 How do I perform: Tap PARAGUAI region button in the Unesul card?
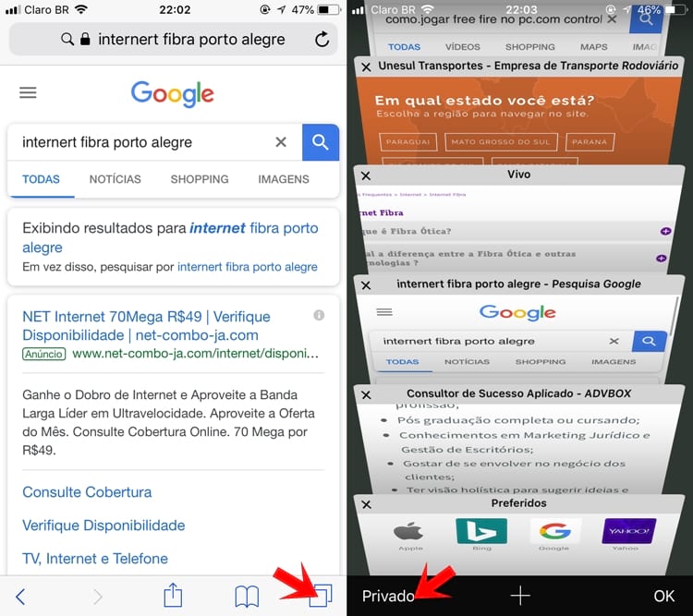tap(407, 142)
